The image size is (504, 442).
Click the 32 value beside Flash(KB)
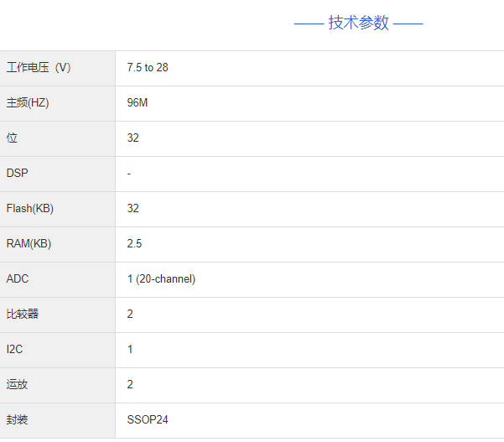coord(133,208)
